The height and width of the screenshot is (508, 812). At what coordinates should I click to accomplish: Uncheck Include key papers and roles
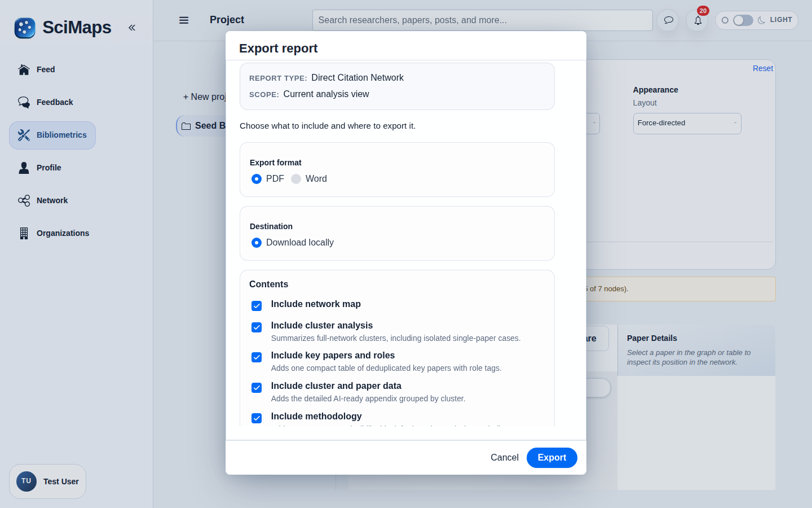pyautogui.click(x=257, y=357)
